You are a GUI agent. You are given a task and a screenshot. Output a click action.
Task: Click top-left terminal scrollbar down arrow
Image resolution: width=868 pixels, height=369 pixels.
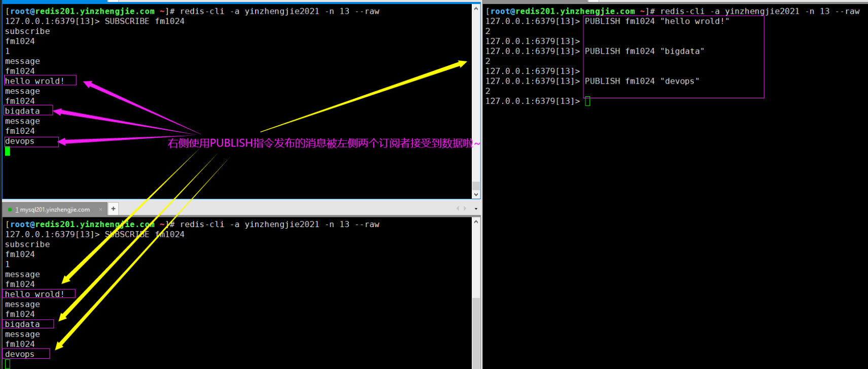[476, 194]
